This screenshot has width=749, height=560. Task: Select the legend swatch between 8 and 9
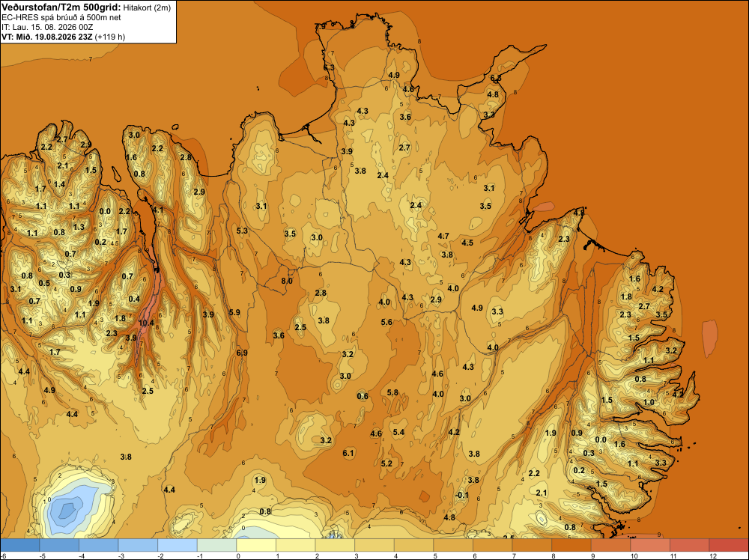tap(571, 545)
